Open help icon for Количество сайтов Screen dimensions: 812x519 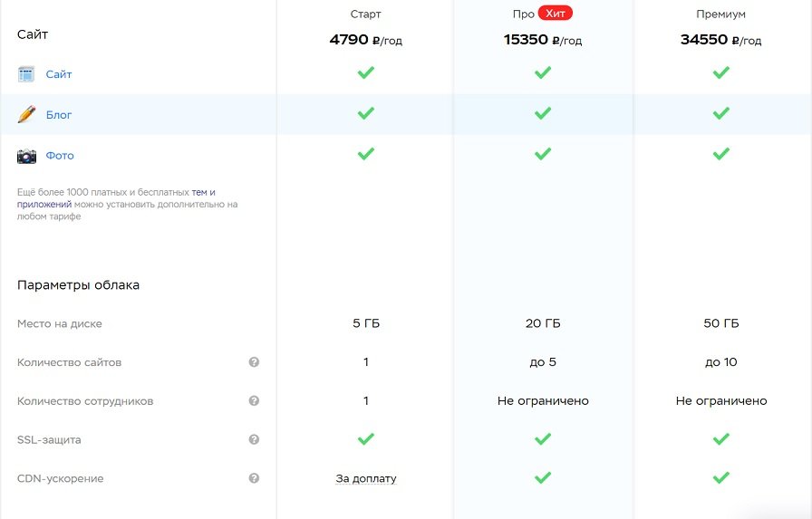[254, 362]
